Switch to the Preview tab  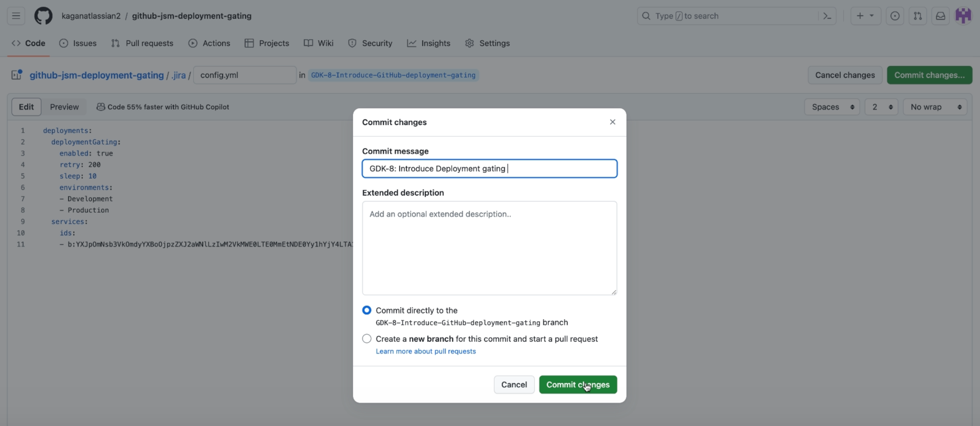pyautogui.click(x=64, y=107)
